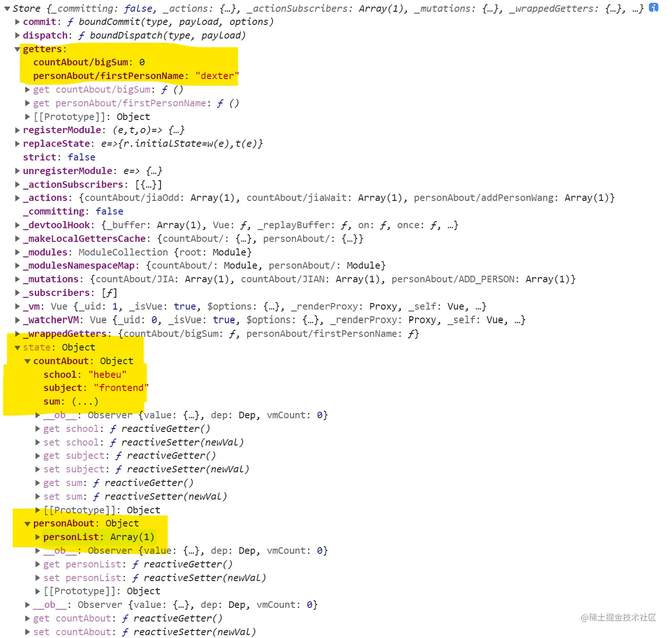Select the _committing: false property
Image resolution: width=672 pixels, height=638 pixels.
pyautogui.click(x=73, y=211)
